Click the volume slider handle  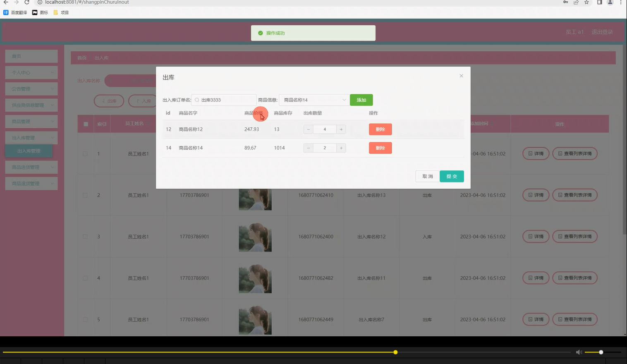tap(601, 352)
